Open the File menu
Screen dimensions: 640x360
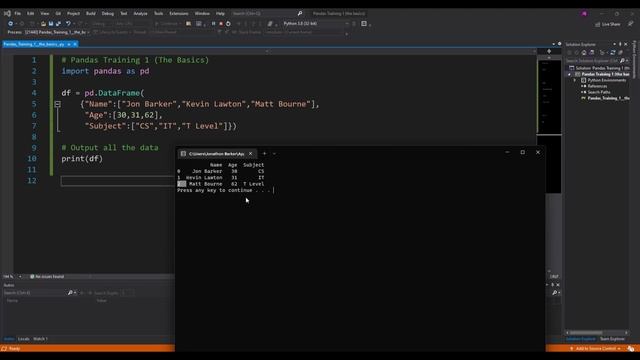click(18, 13)
